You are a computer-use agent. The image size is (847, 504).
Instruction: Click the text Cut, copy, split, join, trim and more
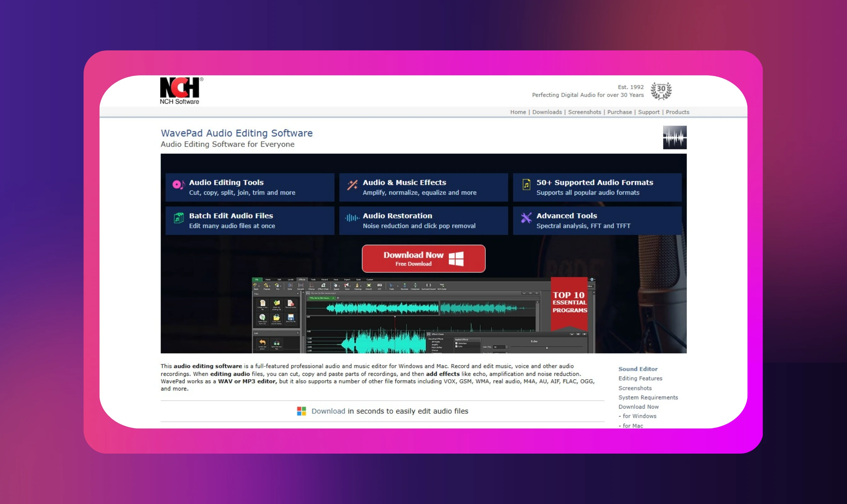tap(242, 192)
